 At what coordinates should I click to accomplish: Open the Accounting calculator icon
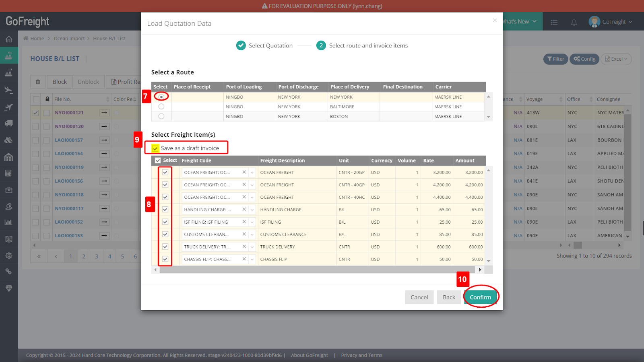point(9,173)
